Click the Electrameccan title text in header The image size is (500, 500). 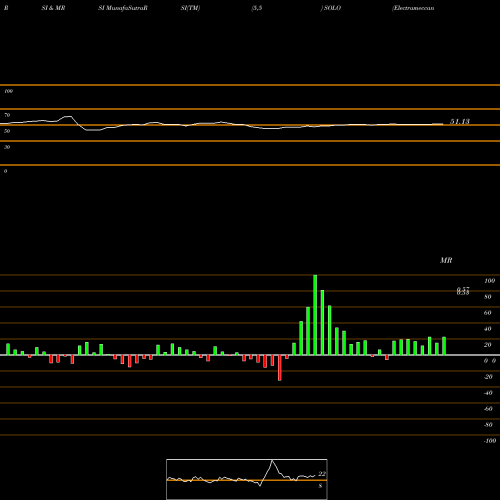click(x=413, y=8)
